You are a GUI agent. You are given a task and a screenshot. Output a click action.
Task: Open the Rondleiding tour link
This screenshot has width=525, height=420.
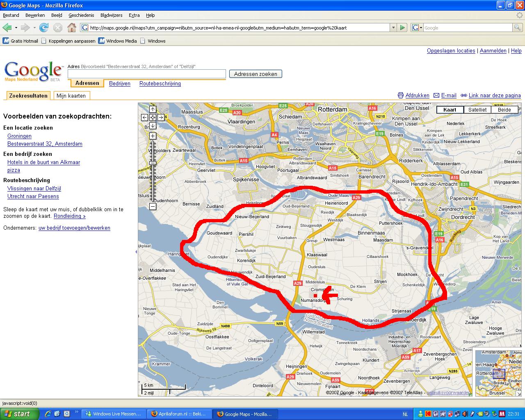click(x=70, y=216)
